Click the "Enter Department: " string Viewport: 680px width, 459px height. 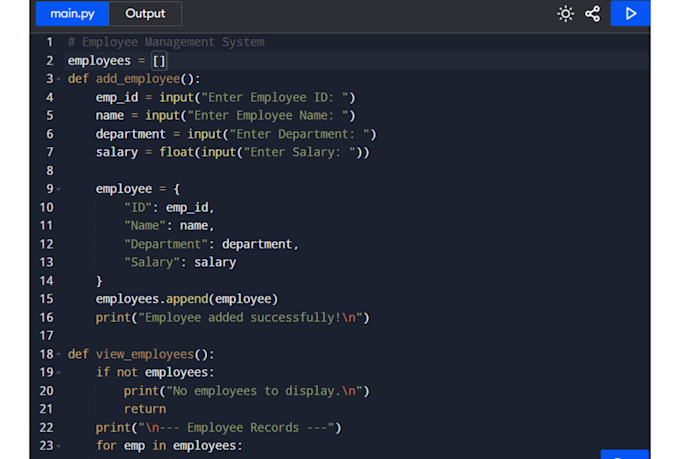click(x=300, y=134)
